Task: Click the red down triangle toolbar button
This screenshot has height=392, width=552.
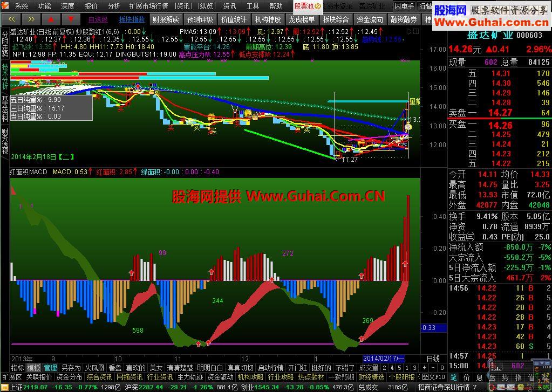Action: (71, 19)
